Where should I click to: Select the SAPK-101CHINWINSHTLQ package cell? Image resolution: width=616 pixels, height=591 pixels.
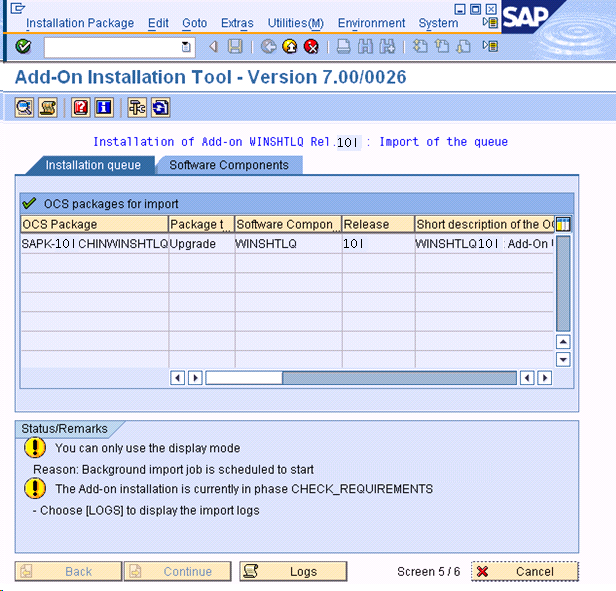click(x=94, y=244)
